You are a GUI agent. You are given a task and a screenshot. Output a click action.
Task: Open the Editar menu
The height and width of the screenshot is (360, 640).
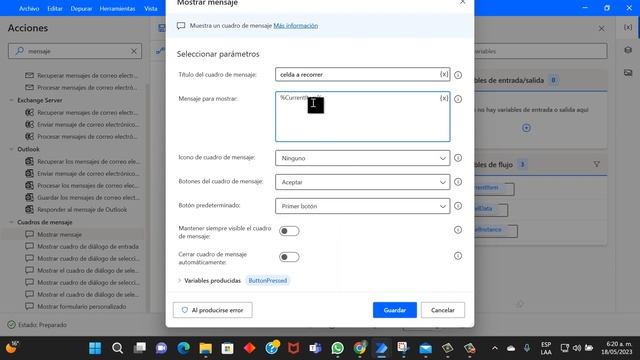tap(54, 8)
